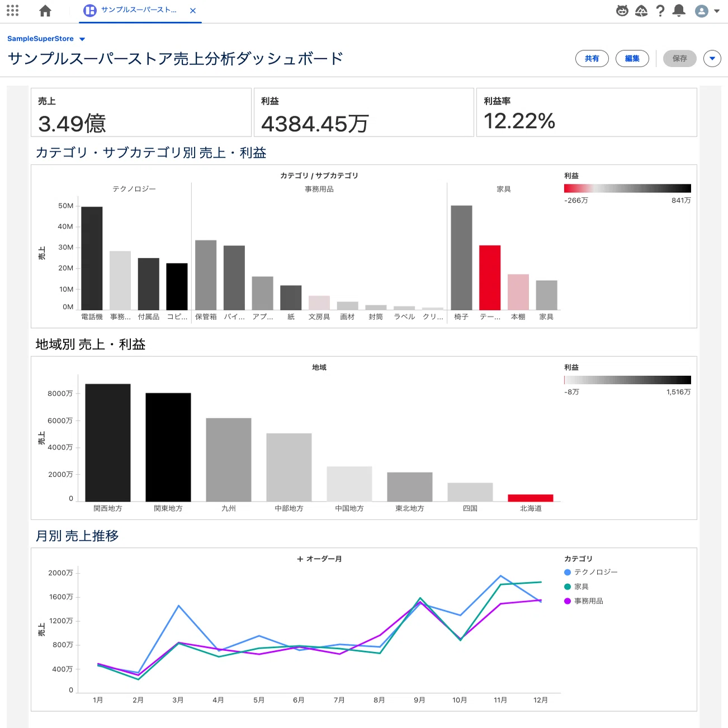Click the 四国 bar

click(470, 493)
